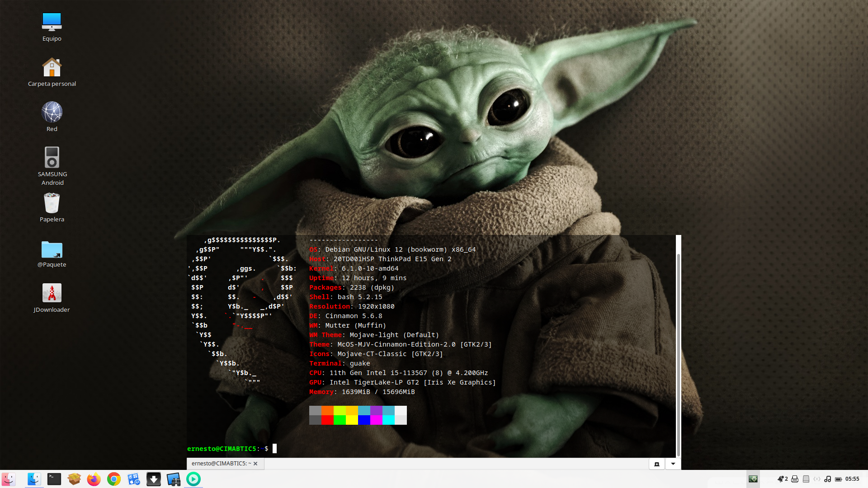The width and height of the screenshot is (868, 488).
Task: Open the blue system tools icon in the panel
Action: click(134, 479)
